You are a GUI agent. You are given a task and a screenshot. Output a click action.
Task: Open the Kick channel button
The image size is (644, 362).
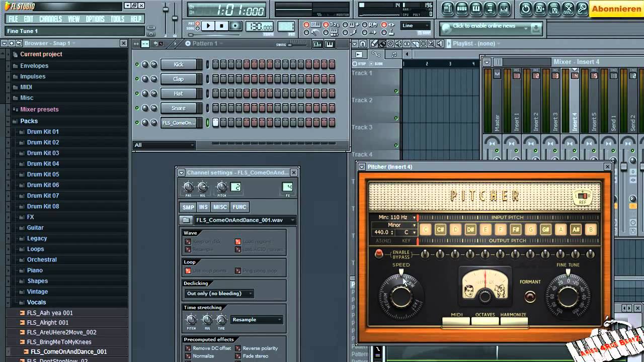[x=178, y=64]
